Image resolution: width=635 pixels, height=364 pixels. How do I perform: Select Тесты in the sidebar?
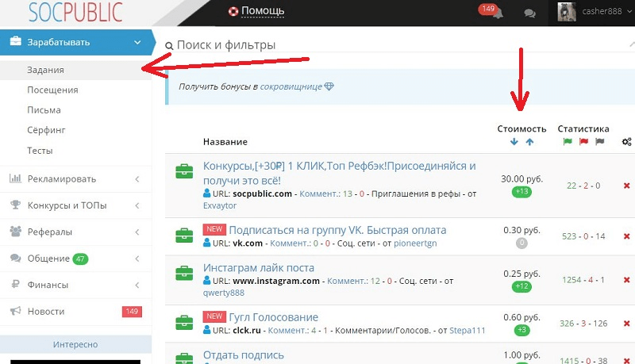click(x=40, y=151)
